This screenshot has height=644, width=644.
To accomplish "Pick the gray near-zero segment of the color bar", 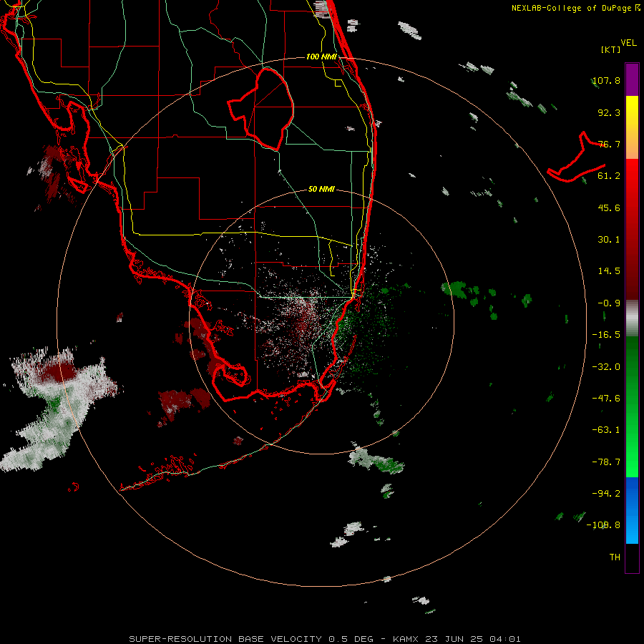I will (632, 318).
